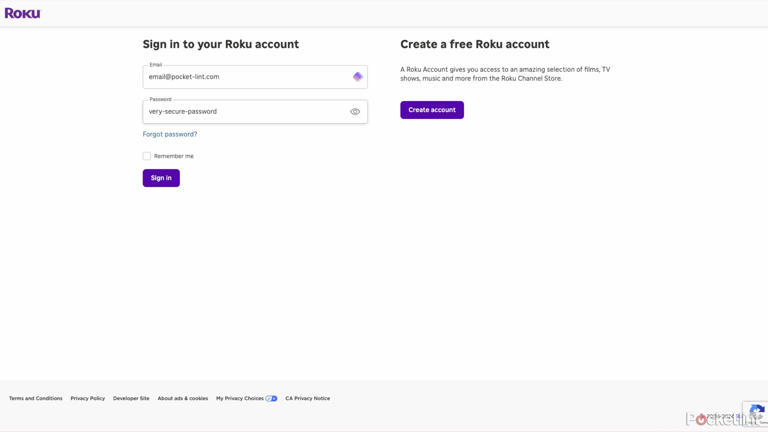Click the 'Create a free Roku account' heading
The height and width of the screenshot is (432, 768).
475,44
